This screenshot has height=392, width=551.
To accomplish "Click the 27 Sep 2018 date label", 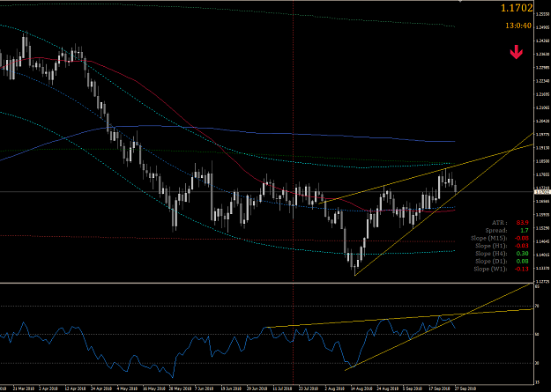I will pos(465,388).
